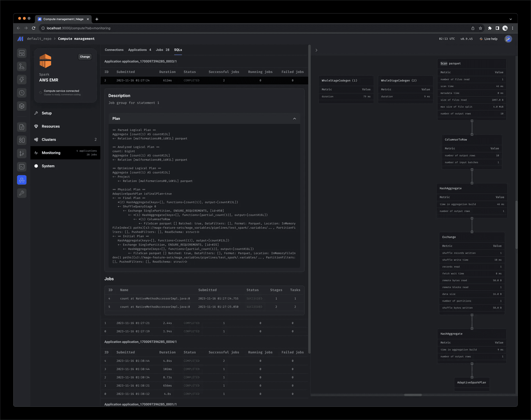Image resolution: width=531 pixels, height=420 pixels.
Task: Open Chrome side panel icon
Action: pos(497,28)
